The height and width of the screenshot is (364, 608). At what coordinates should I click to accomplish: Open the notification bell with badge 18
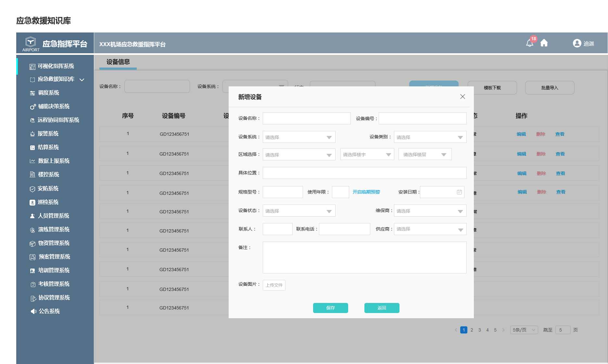coord(530,43)
